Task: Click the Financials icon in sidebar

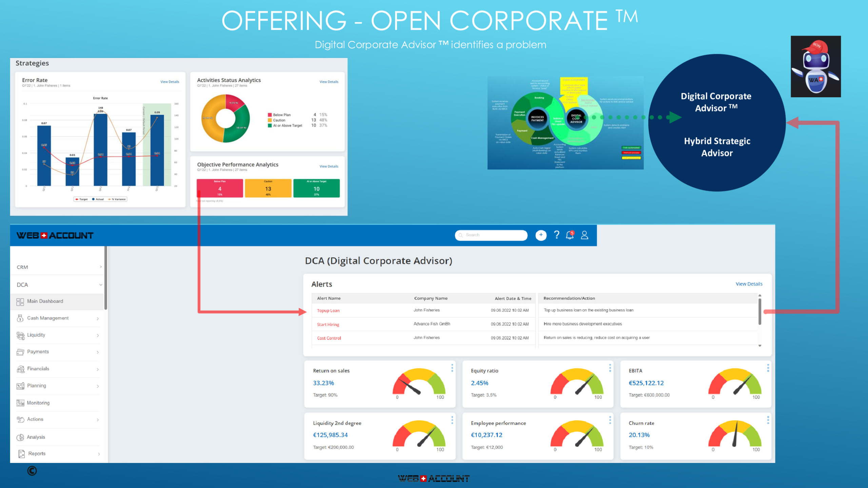Action: tap(20, 369)
